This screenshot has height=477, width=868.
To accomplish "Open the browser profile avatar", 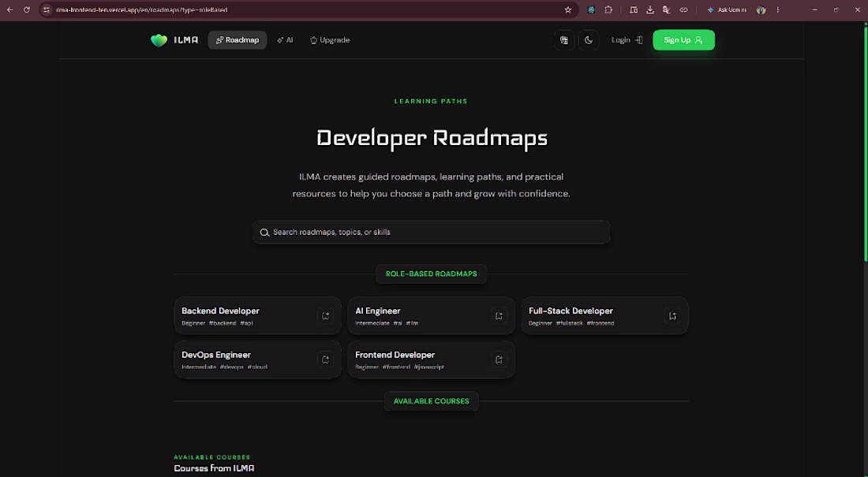I will 761,9.
